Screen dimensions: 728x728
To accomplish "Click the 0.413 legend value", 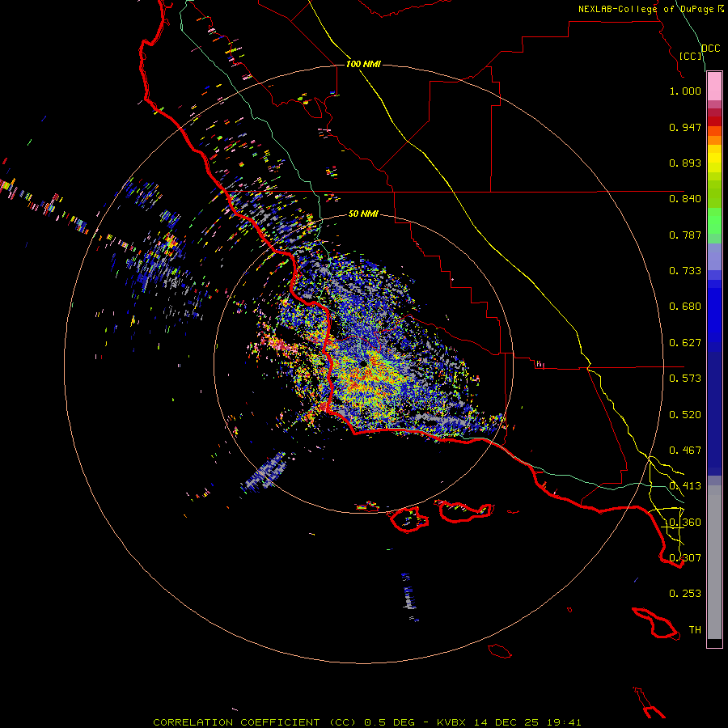I will [685, 486].
